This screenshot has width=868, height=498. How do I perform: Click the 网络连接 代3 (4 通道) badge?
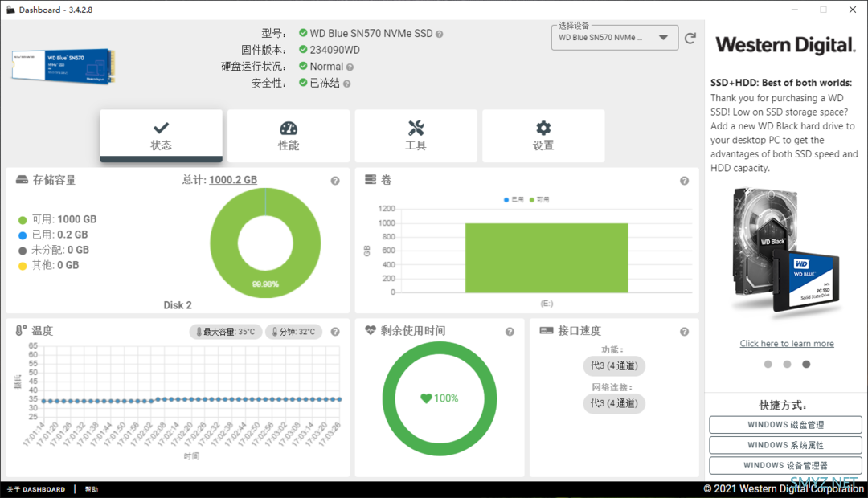pos(614,403)
